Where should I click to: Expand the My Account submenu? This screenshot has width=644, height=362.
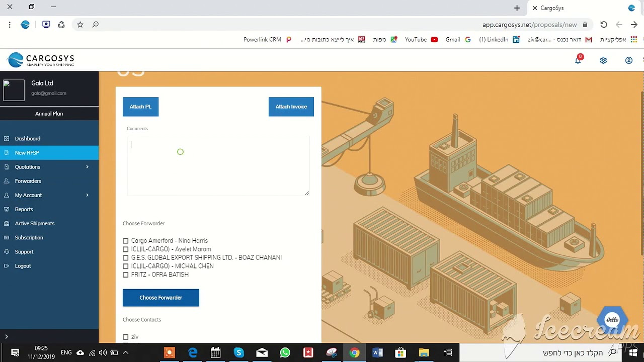(x=87, y=195)
